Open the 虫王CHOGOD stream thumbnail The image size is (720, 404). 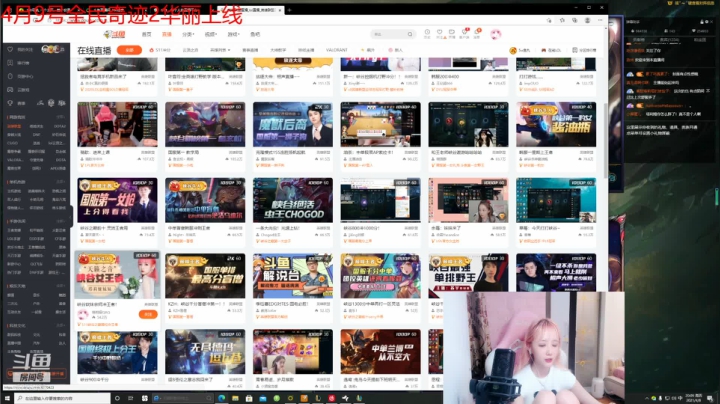click(292, 200)
